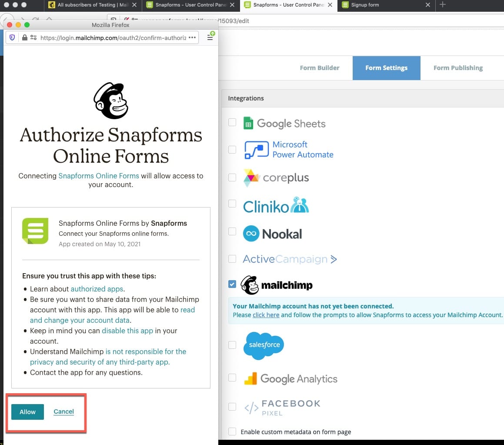
Task: Click the Google Sheets logo
Action: point(284,123)
